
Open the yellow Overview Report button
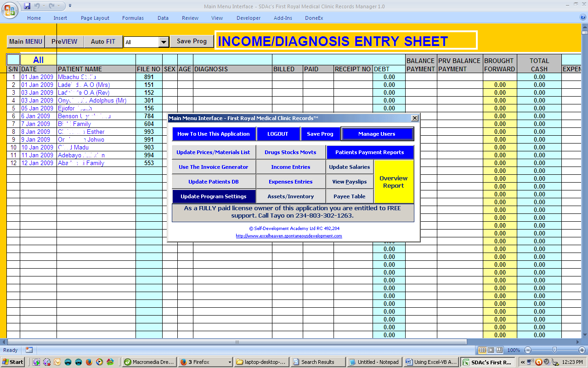pyautogui.click(x=394, y=182)
